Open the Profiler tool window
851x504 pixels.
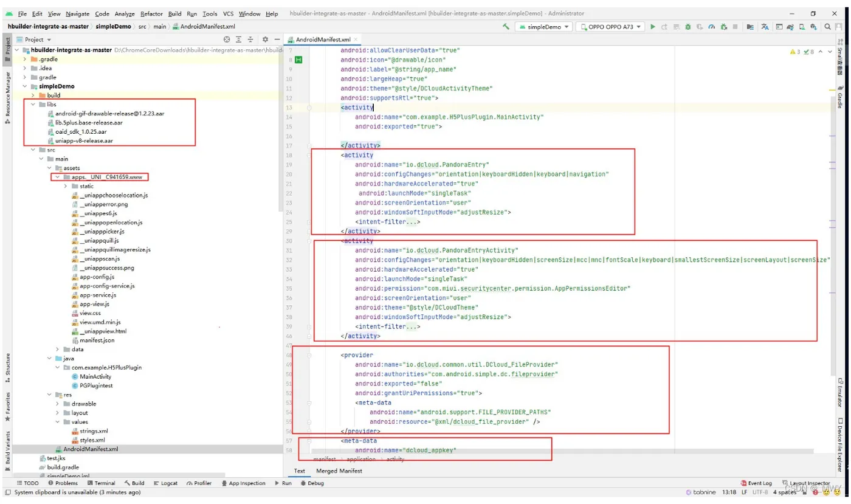click(199, 483)
